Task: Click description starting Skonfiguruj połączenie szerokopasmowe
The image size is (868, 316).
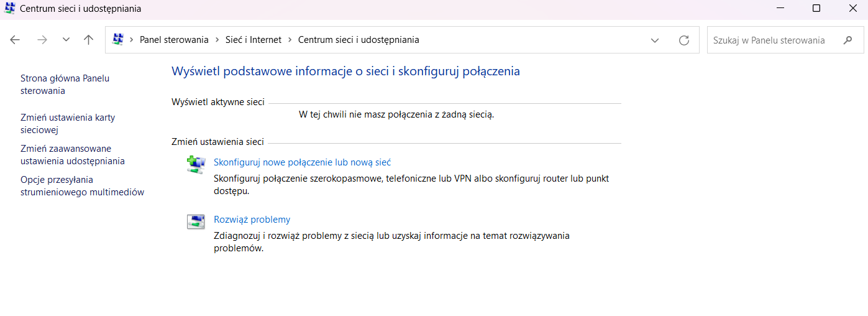Action: 411,185
